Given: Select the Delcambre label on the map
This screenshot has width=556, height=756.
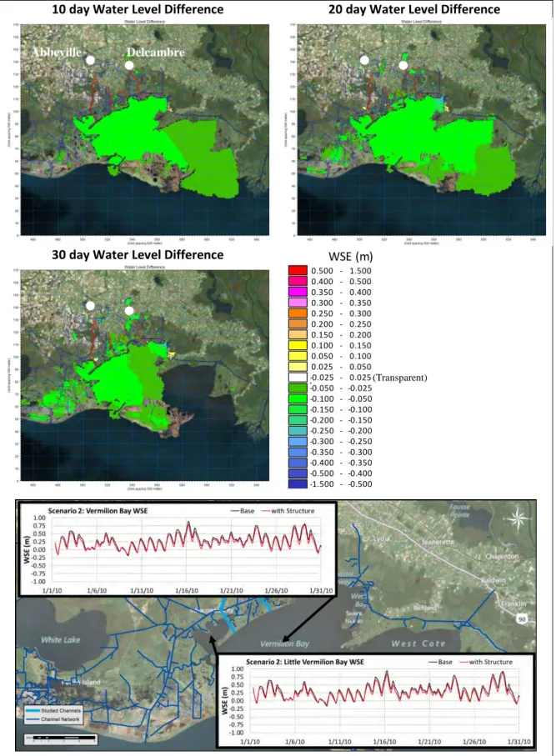Looking at the screenshot, I should pos(155,52).
